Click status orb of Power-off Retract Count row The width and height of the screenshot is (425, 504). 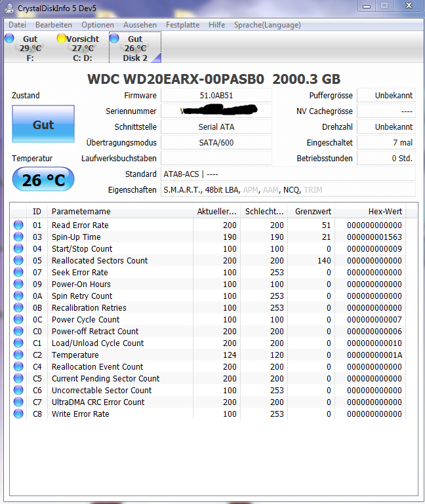18,331
